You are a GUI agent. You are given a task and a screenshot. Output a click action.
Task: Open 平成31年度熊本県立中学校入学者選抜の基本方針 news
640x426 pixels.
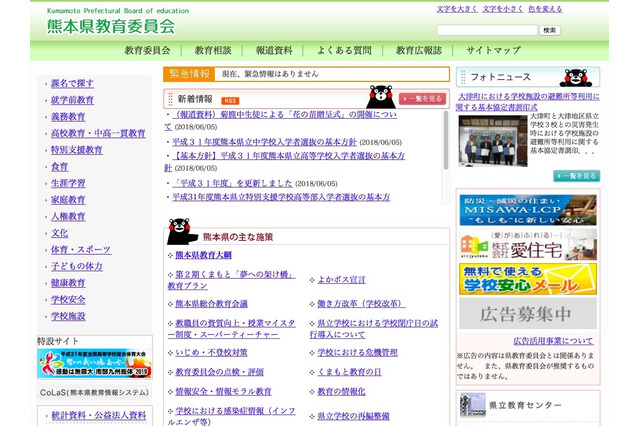coord(264,142)
